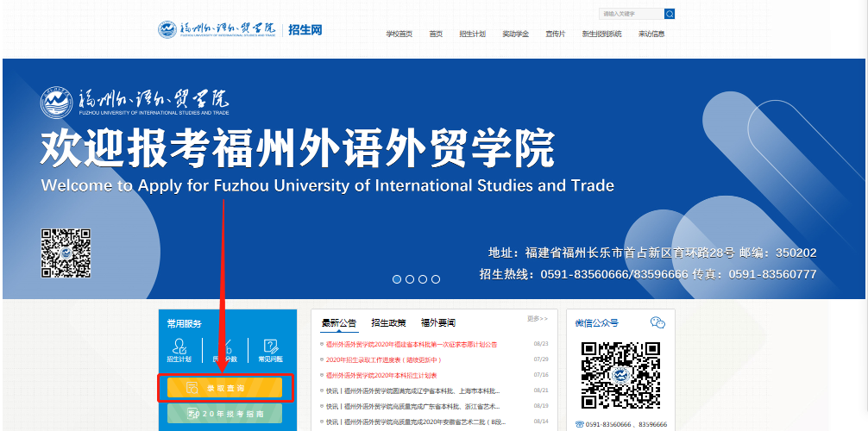The image size is (868, 431).
Task: Click the banner school emblem logo
Action: pyautogui.click(x=56, y=103)
